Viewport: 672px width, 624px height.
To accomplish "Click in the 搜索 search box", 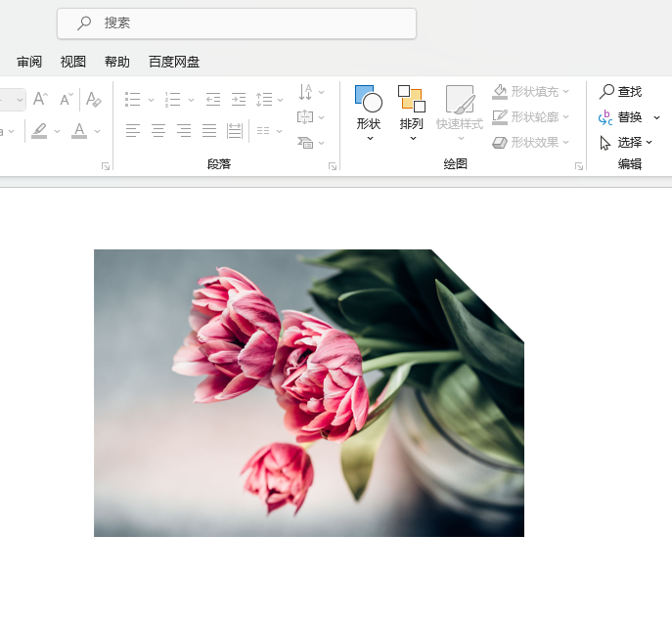I will point(237,23).
